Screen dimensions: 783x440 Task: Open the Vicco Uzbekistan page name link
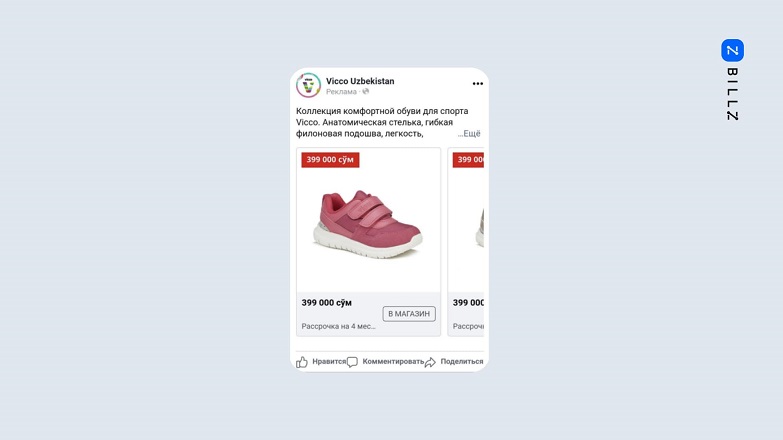pyautogui.click(x=360, y=81)
